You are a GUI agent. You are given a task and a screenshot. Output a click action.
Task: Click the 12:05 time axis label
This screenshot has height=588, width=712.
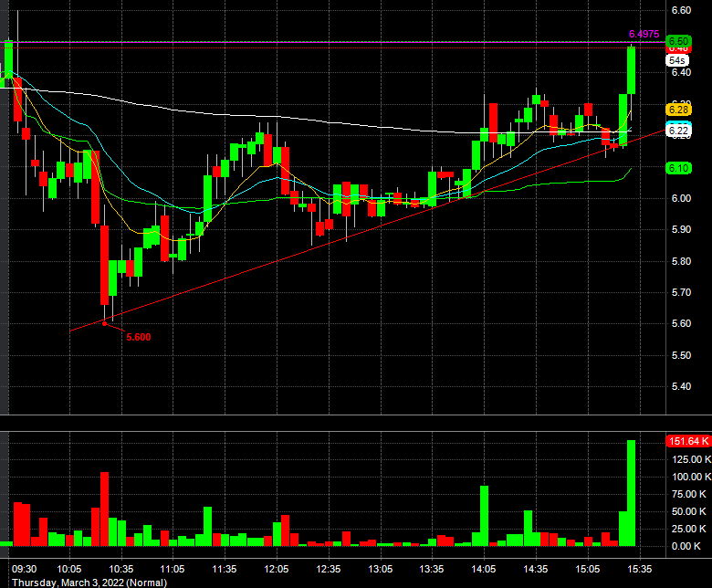276,569
